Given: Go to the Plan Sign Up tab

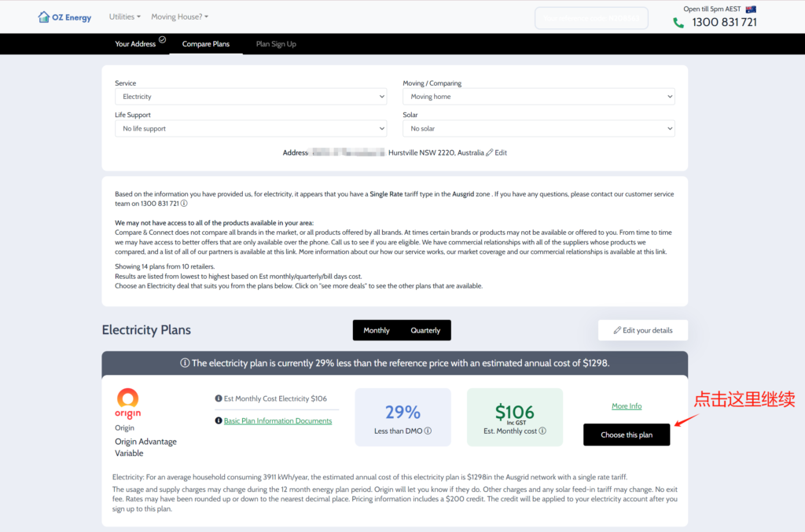Looking at the screenshot, I should pyautogui.click(x=276, y=44).
